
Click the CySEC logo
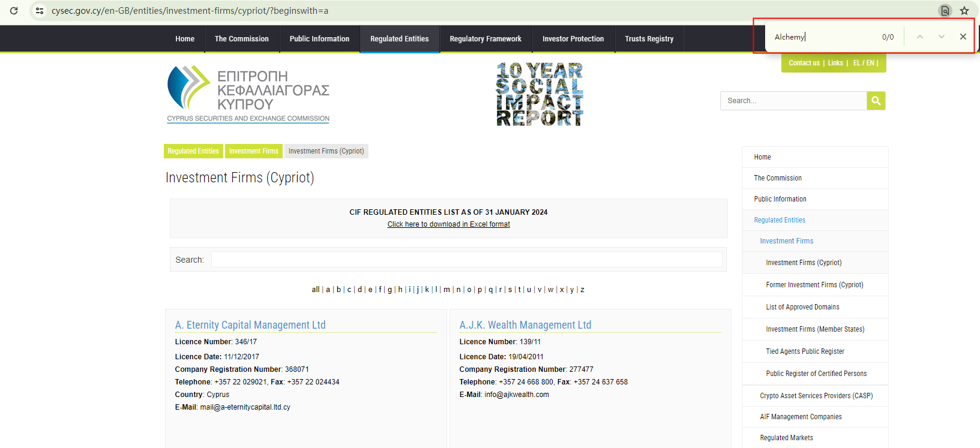(248, 95)
